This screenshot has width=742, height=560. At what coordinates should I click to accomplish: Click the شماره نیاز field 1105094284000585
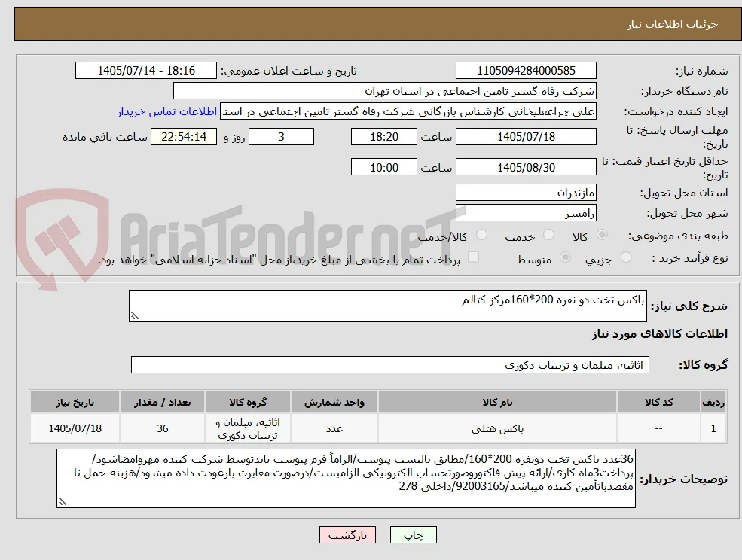pos(526,71)
